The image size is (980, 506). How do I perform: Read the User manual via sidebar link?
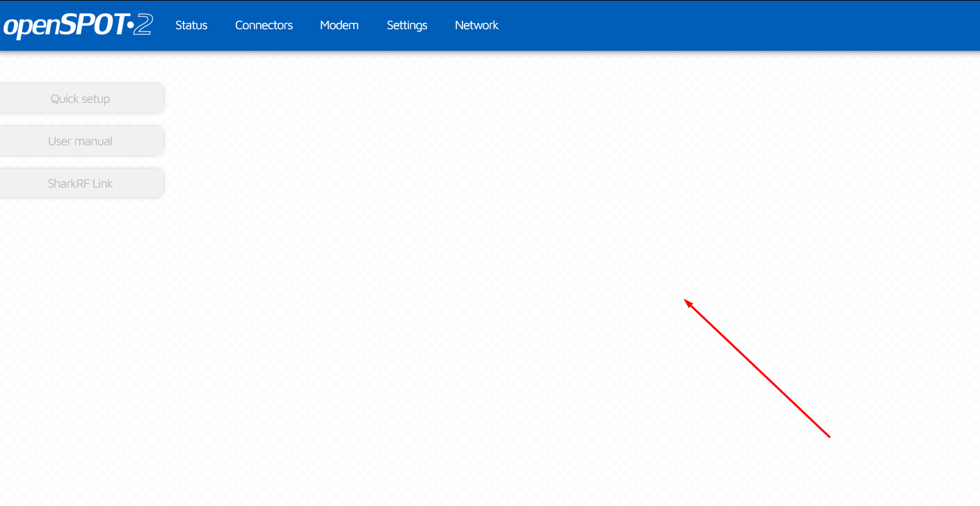(80, 141)
